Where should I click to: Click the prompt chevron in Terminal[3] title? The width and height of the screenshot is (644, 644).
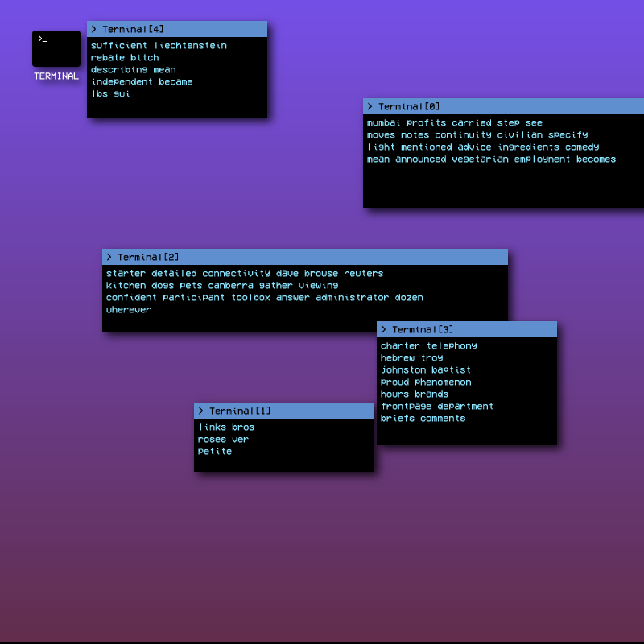383,329
